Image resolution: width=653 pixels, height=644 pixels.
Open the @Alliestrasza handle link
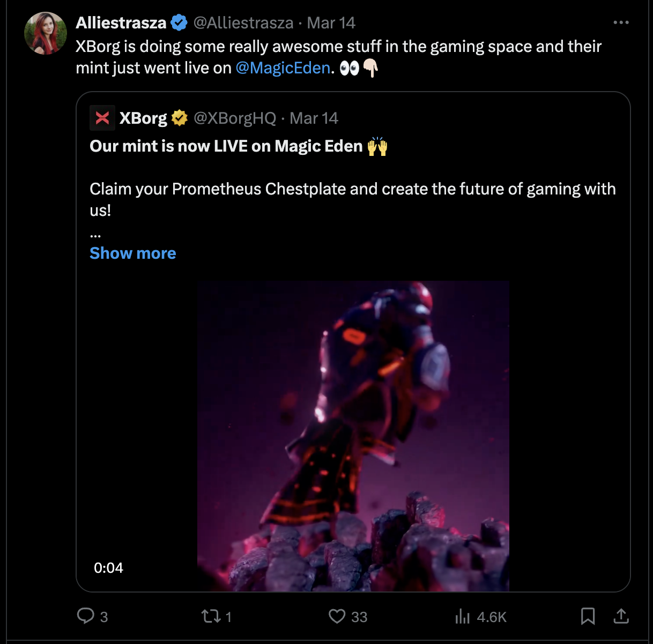pyautogui.click(x=243, y=23)
